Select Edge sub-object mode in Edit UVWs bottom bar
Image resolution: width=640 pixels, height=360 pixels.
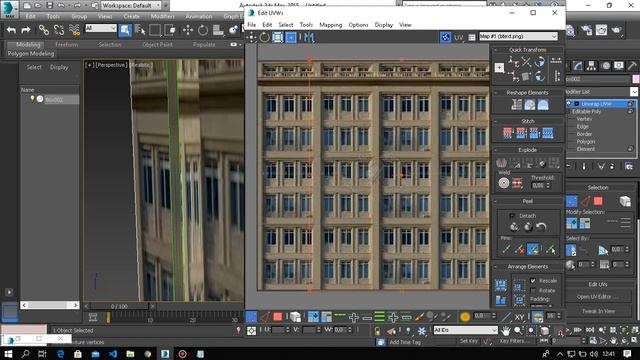pyautogui.click(x=264, y=317)
